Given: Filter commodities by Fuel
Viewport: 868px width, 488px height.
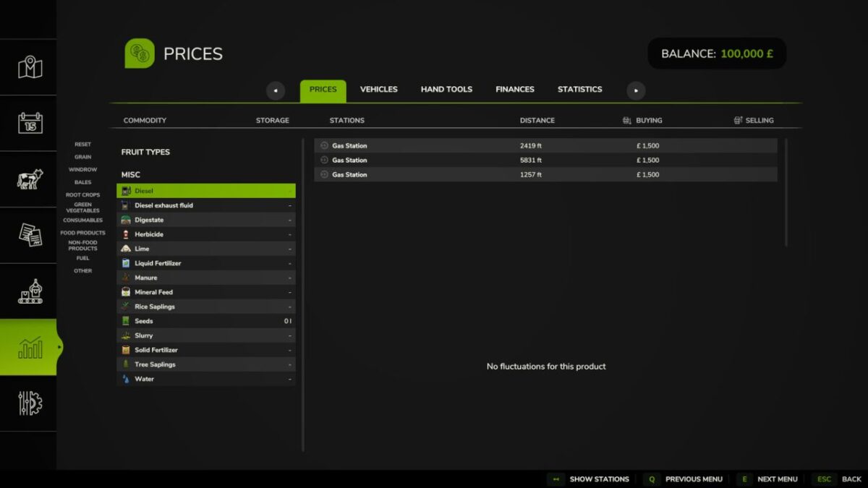Looking at the screenshot, I should pyautogui.click(x=83, y=258).
